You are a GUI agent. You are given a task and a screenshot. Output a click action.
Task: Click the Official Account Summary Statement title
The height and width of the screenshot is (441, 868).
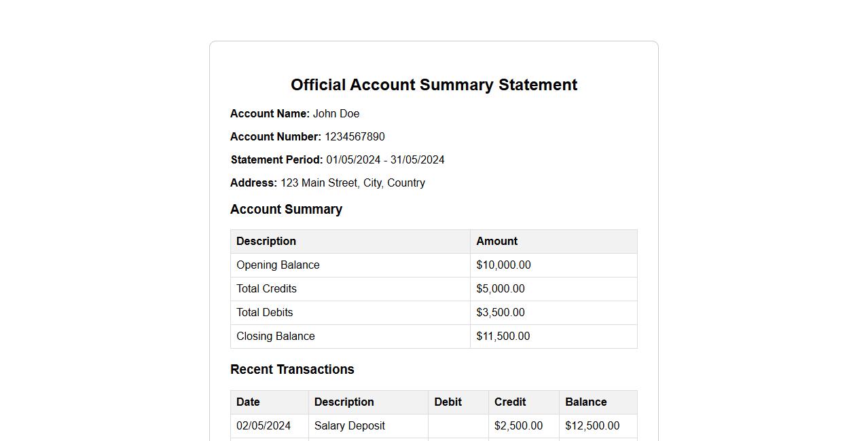point(434,85)
